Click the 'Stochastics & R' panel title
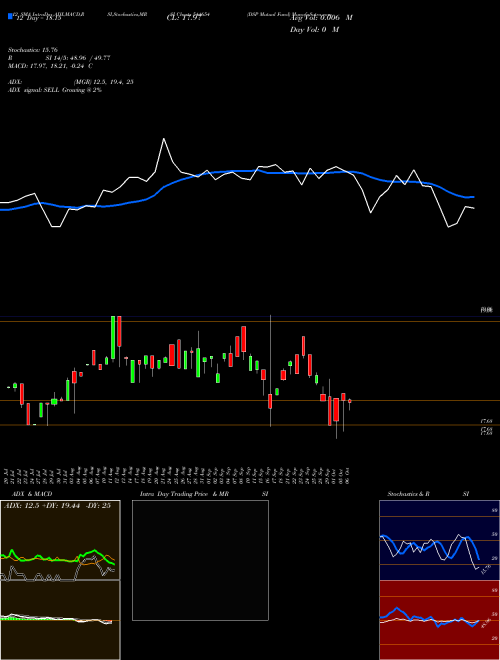This screenshot has width=500, height=660. [408, 494]
